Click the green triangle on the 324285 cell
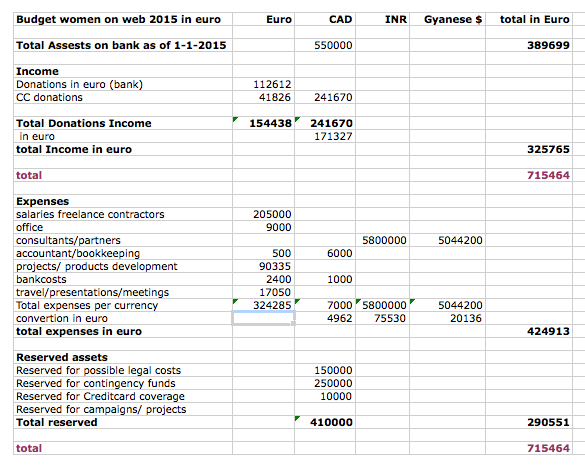The image size is (585, 472). tap(235, 301)
